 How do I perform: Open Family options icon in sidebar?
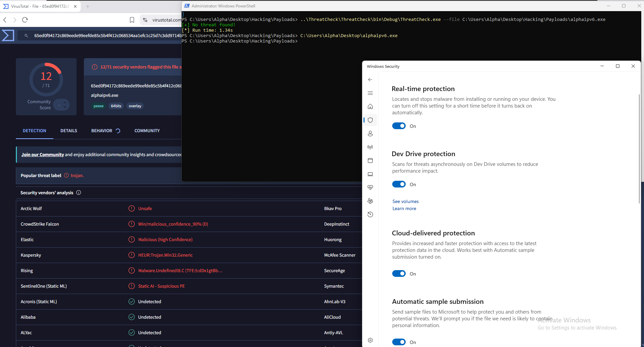click(370, 201)
